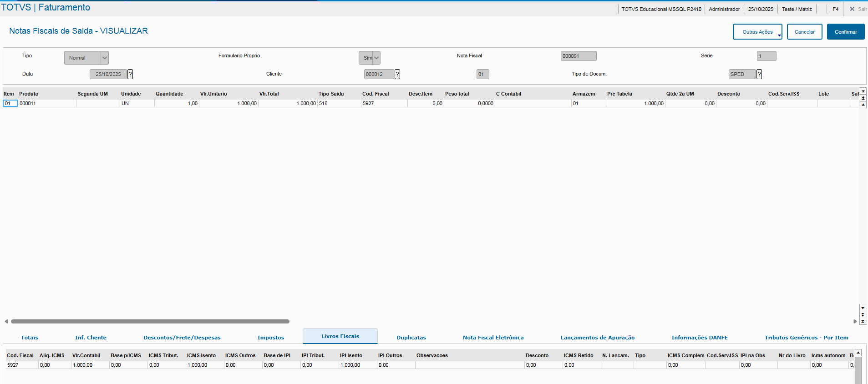Switch to the Impostos tab
The width and height of the screenshot is (868, 384).
tap(271, 338)
